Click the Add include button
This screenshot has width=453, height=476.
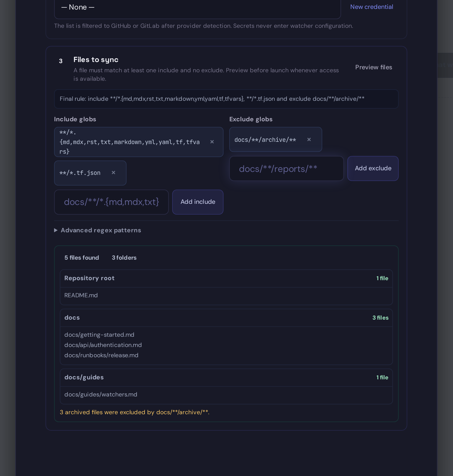click(x=198, y=202)
